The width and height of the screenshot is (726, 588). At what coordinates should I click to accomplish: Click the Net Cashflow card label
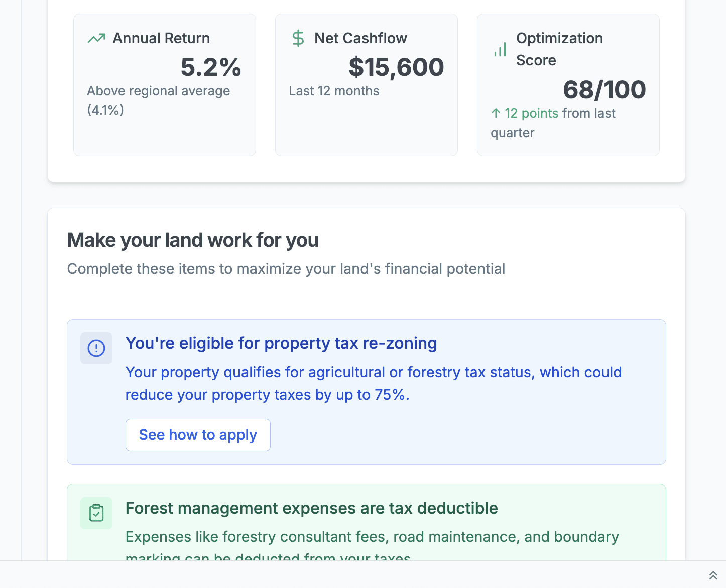click(x=360, y=38)
